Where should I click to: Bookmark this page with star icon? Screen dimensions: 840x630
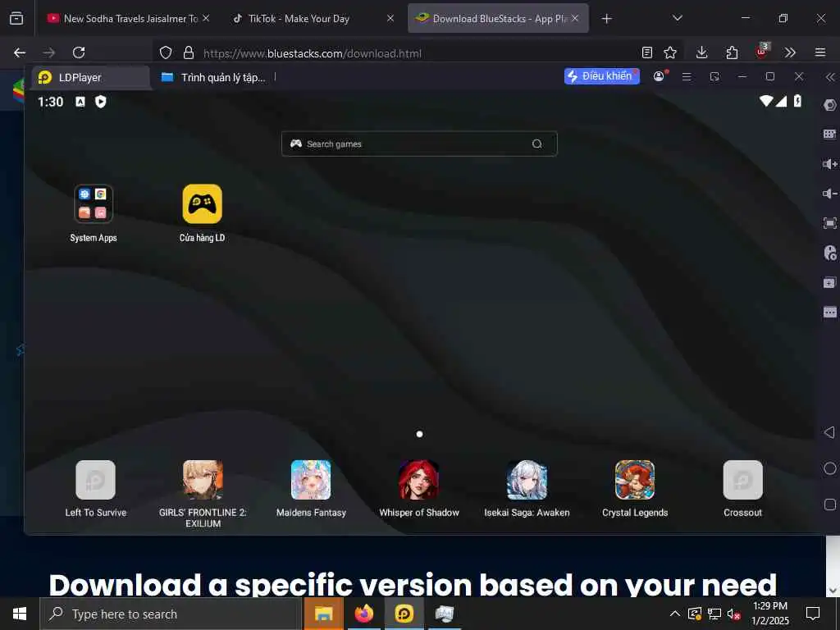pos(670,52)
